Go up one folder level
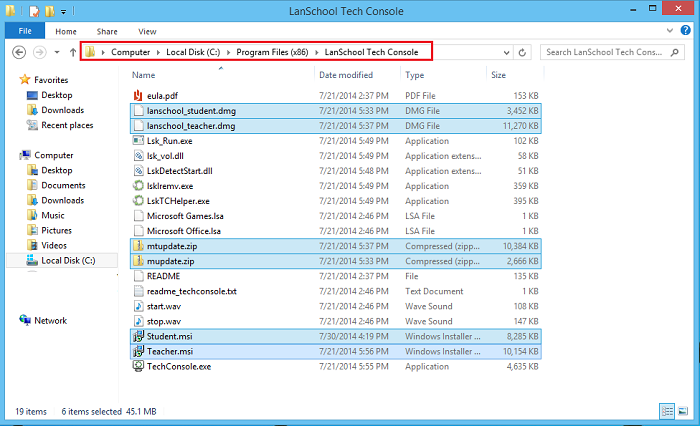The width and height of the screenshot is (700, 426). tap(73, 52)
